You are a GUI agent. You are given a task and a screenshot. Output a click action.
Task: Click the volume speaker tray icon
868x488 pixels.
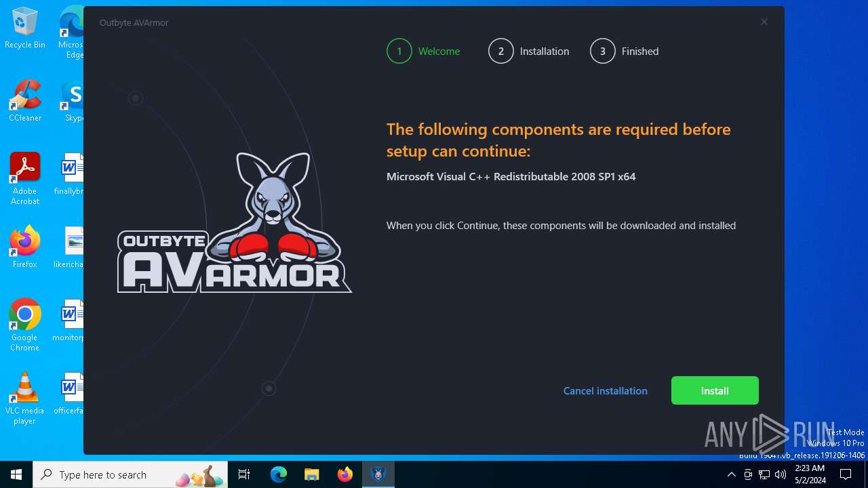[781, 474]
